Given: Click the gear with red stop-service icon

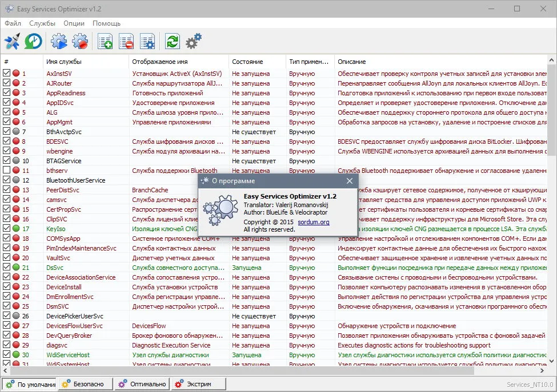Looking at the screenshot, I should pos(80,42).
